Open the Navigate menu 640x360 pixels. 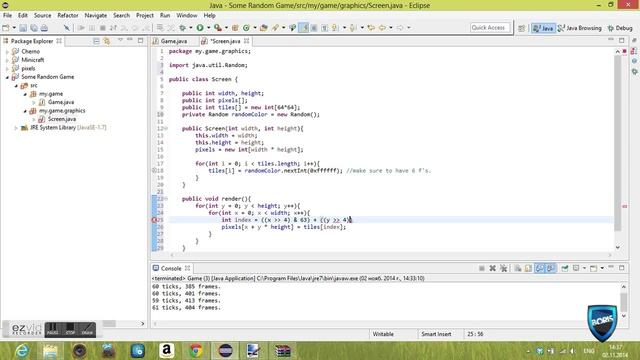pos(96,16)
